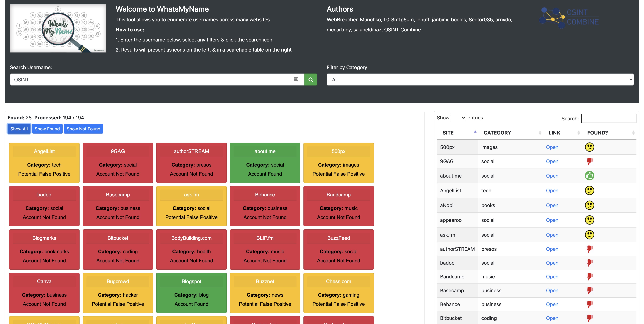This screenshot has height=324, width=644.
Task: Click the authorSTREAM result card
Action: point(191,163)
